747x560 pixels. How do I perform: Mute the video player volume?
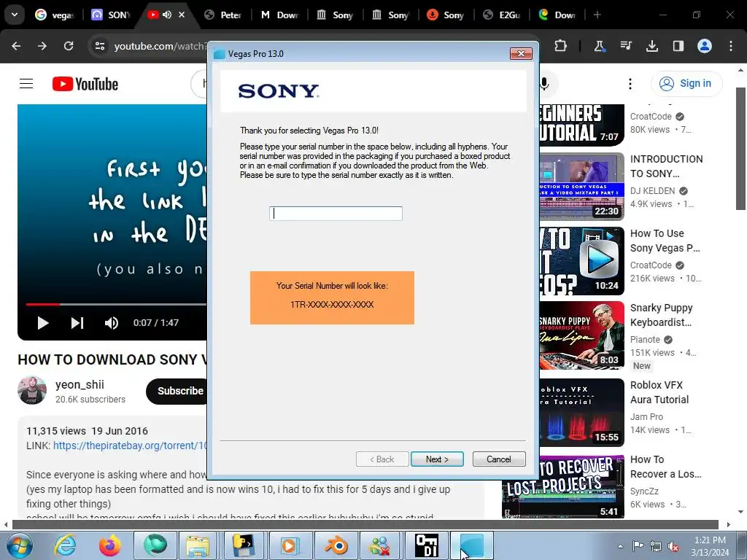[x=112, y=323]
